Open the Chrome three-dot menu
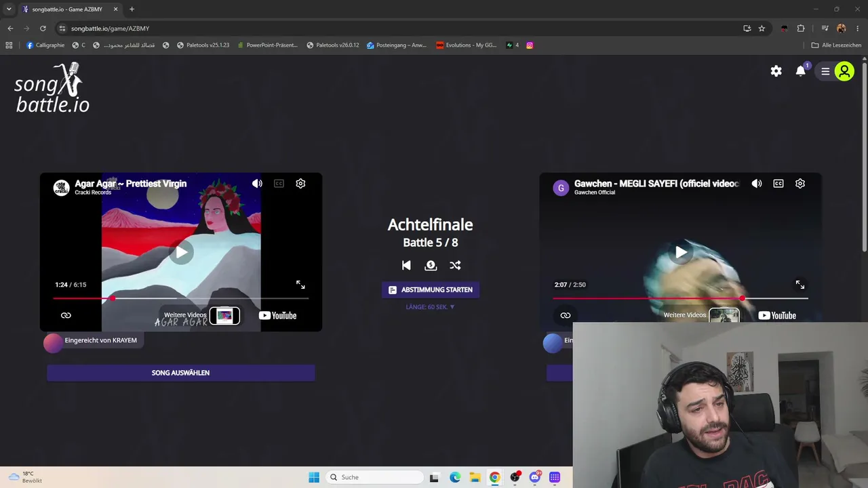868x488 pixels. pos(858,28)
